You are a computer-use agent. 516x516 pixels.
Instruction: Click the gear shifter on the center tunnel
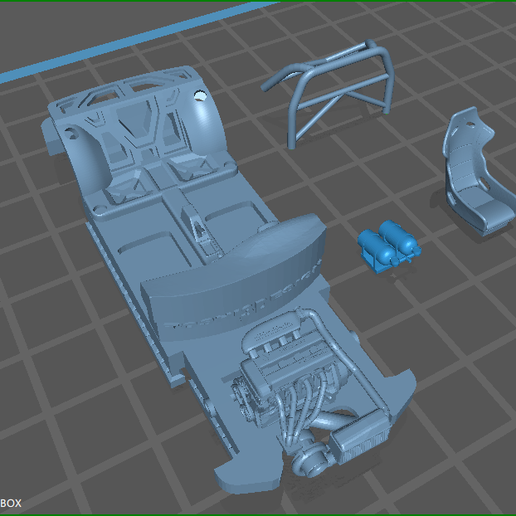[200, 230]
